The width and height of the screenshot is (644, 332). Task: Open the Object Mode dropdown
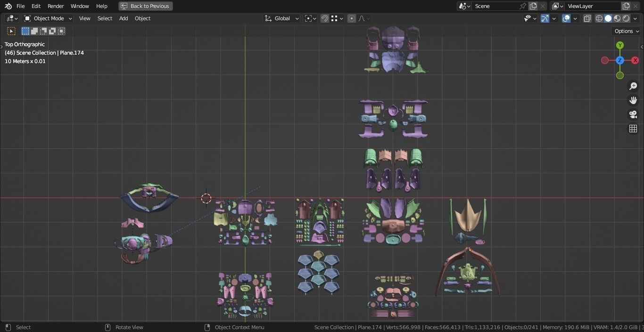click(x=48, y=18)
